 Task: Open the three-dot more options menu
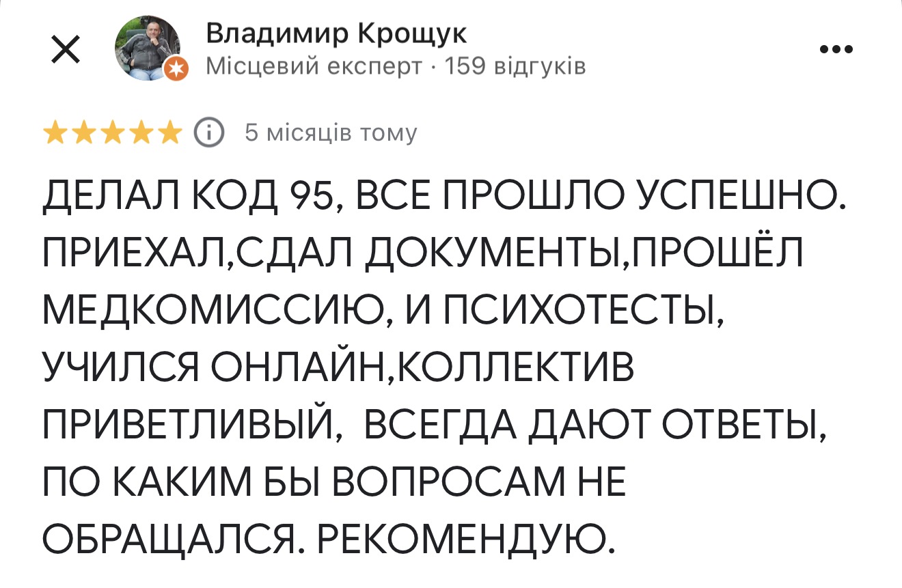[x=836, y=49]
